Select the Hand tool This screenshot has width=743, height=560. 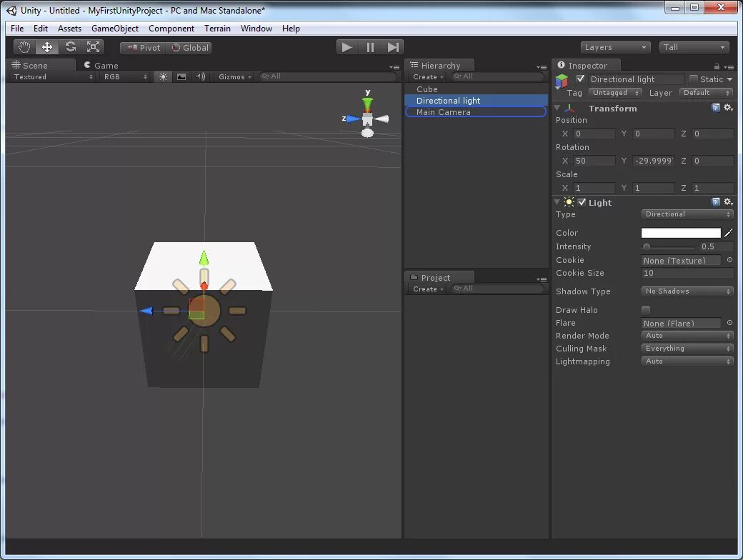(x=24, y=47)
